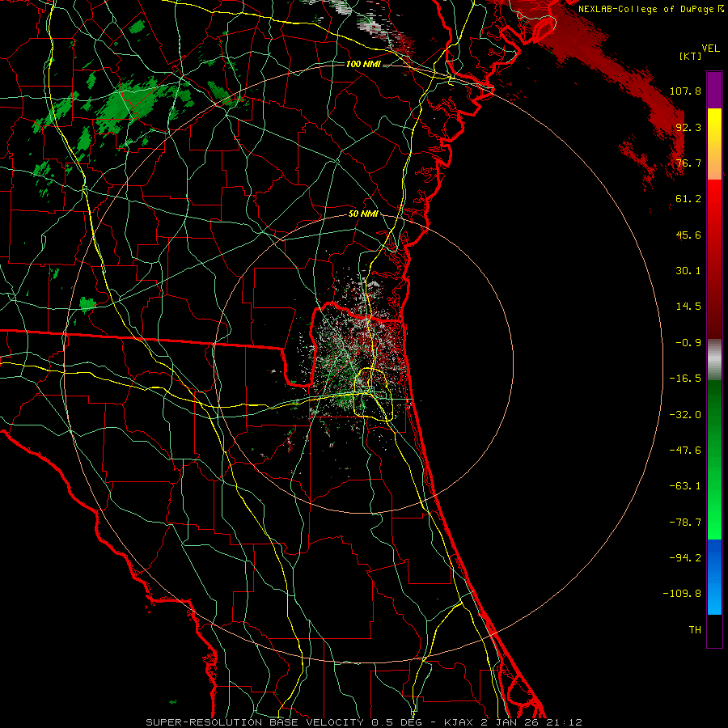The image size is (728, 728).
Task: Click the -16.5 legend value
Action: tap(685, 379)
